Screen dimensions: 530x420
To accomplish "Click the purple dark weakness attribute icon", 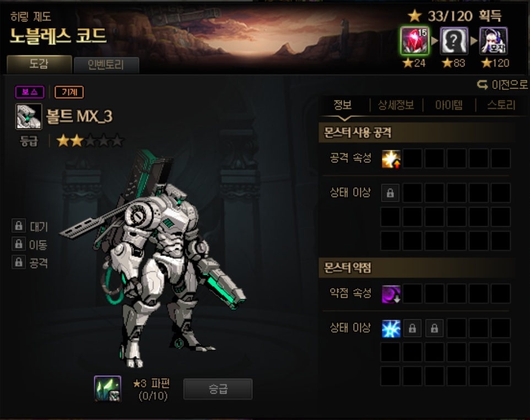I will click(x=391, y=294).
